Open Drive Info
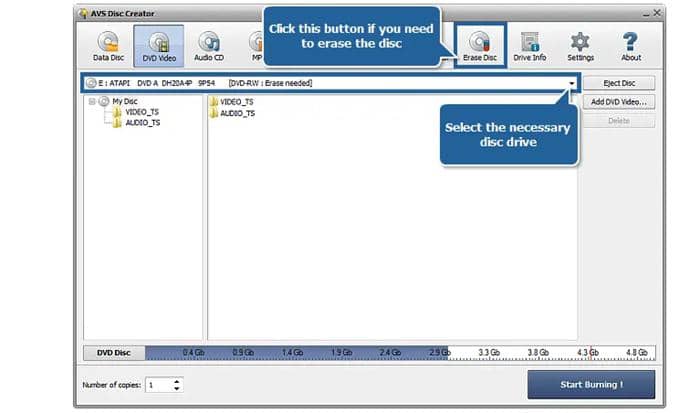Viewport: 700px width, 413px height. tap(530, 46)
